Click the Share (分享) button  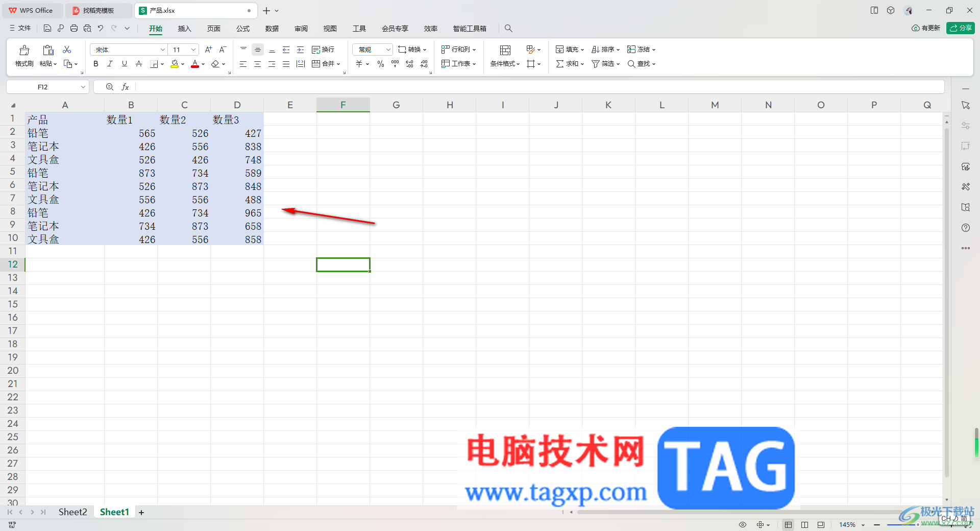pos(960,28)
